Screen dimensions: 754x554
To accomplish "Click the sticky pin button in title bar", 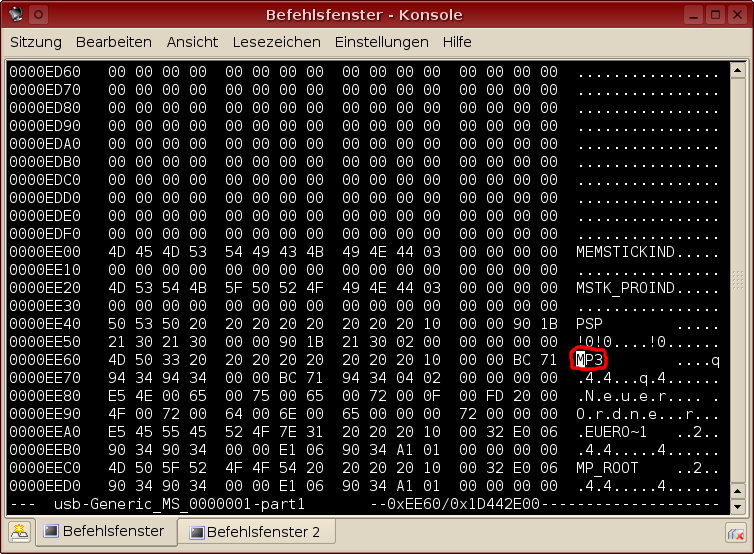I will [x=38, y=15].
